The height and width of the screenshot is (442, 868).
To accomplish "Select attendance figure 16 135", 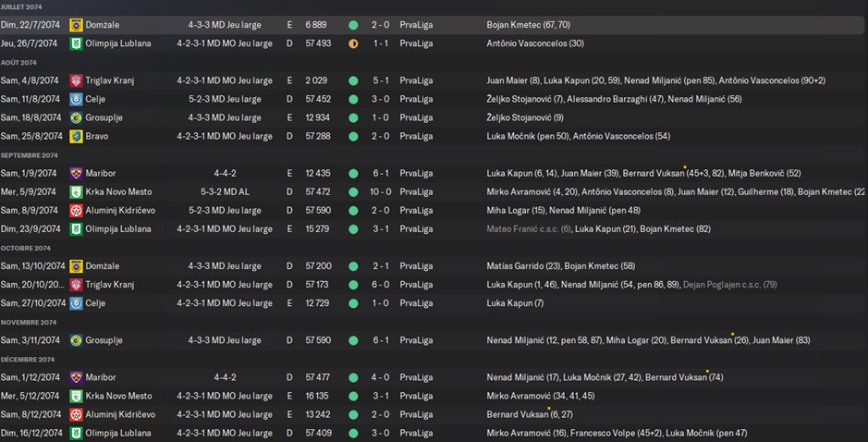I will (317, 396).
